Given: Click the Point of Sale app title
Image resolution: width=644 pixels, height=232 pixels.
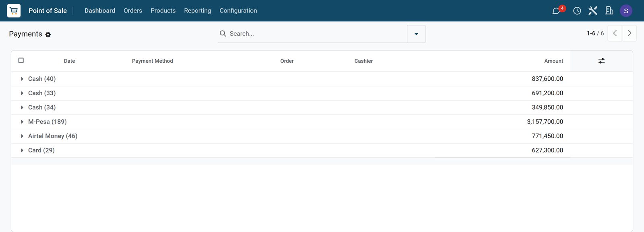Looking at the screenshot, I should [x=47, y=11].
